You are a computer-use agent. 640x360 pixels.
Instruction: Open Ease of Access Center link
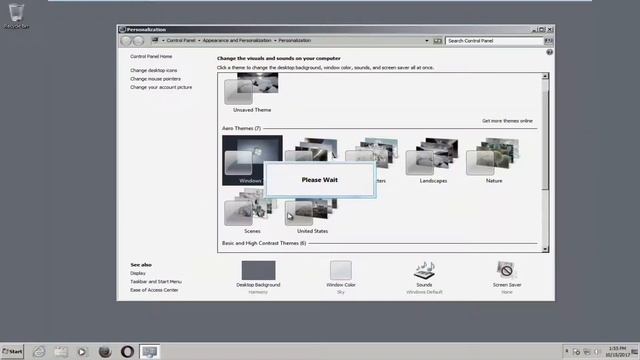pyautogui.click(x=154, y=290)
